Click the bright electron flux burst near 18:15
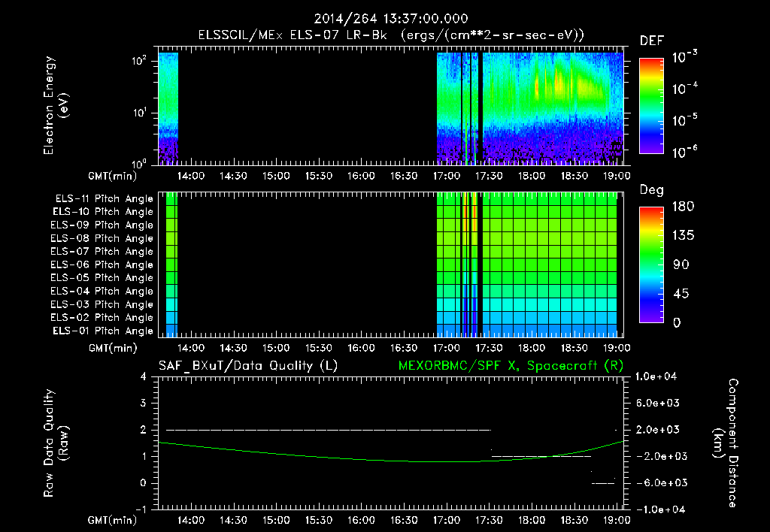This screenshot has width=770, height=532. click(x=558, y=83)
